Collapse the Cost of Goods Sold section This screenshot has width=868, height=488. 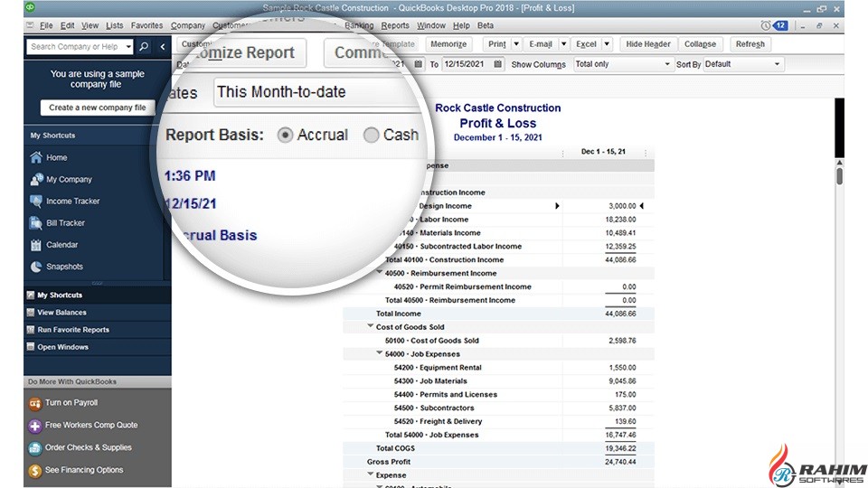(371, 327)
